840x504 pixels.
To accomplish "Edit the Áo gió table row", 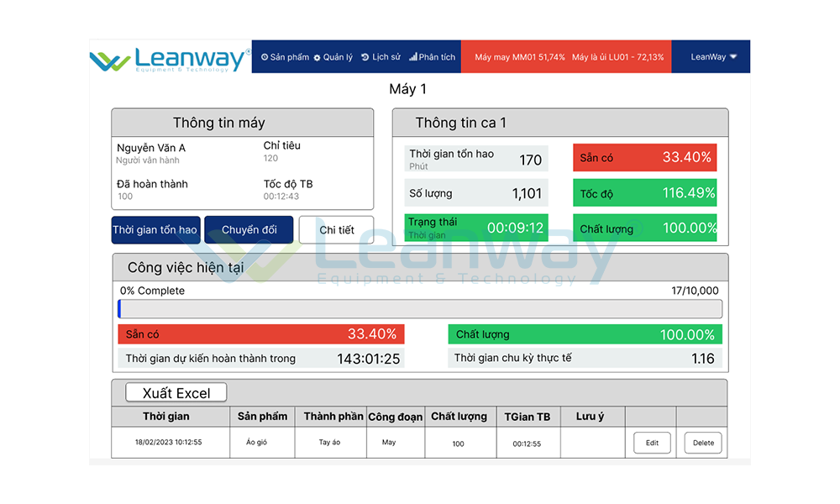I will tap(652, 443).
